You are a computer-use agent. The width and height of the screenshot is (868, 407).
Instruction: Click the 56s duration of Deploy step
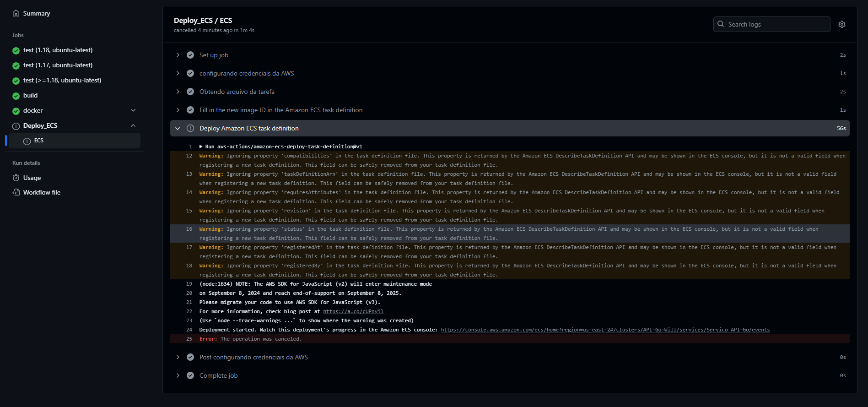click(x=841, y=128)
